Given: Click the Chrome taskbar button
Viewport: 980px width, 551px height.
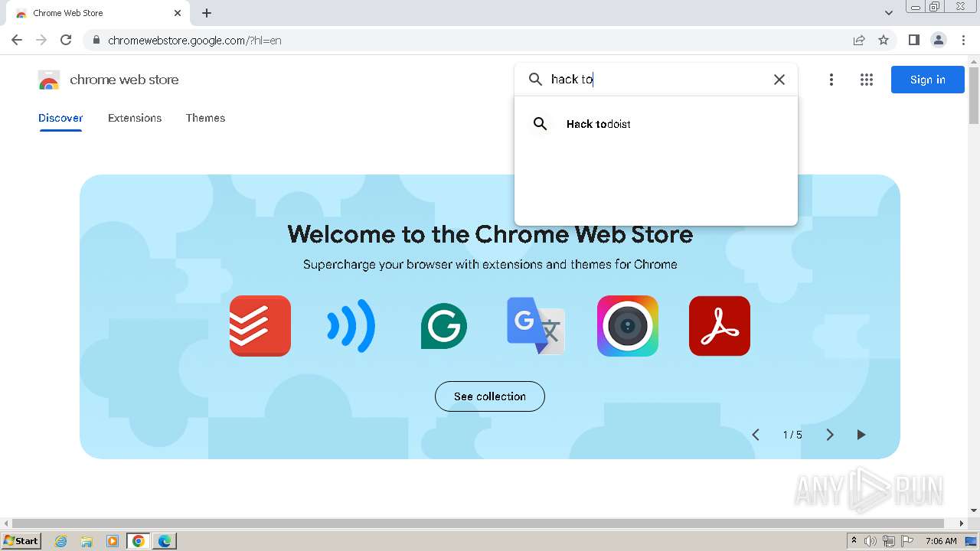Looking at the screenshot, I should tap(139, 541).
